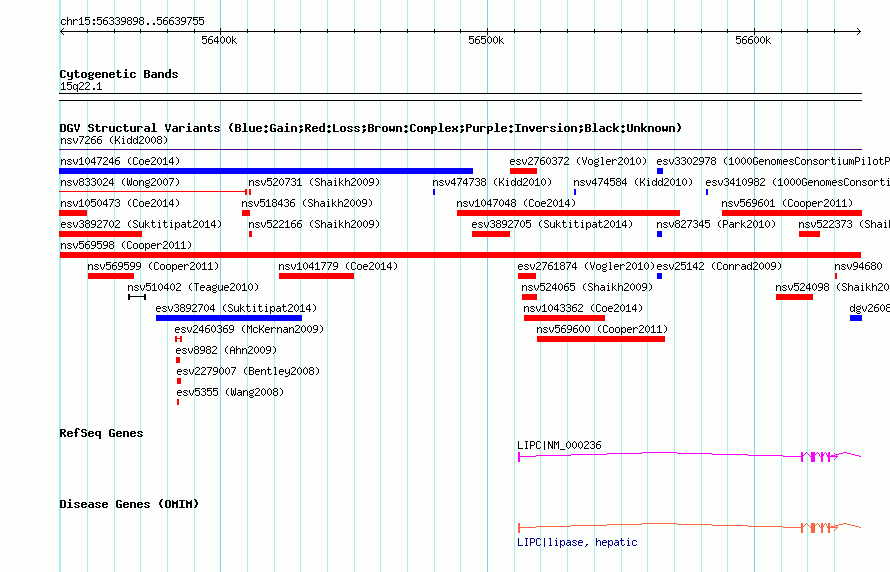Click the 56500k ruler position
Image resolution: width=890 pixels, height=572 pixels.
(x=486, y=40)
